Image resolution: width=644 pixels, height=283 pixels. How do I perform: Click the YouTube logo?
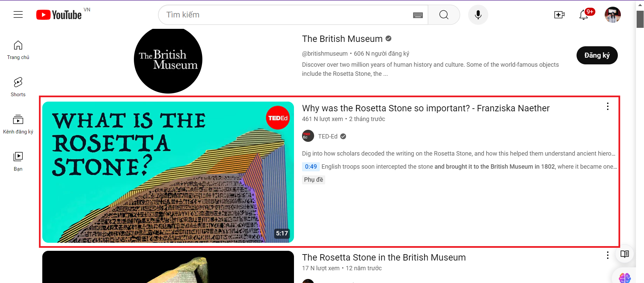59,15
